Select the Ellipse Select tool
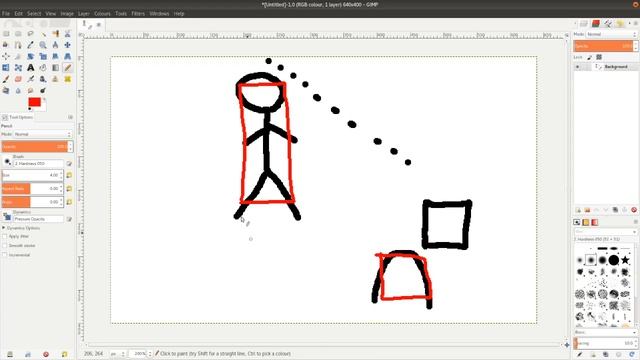This screenshot has width=640, height=360. point(18,34)
